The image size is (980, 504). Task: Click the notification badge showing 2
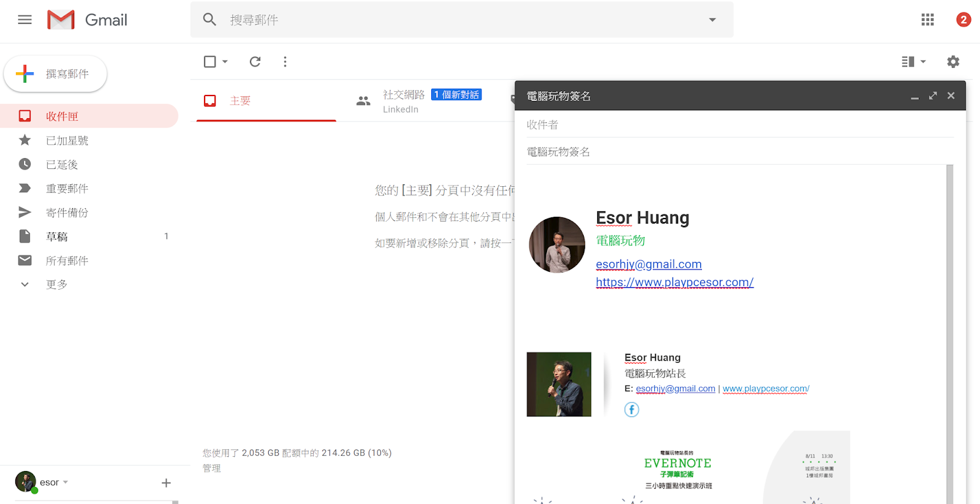(x=963, y=20)
